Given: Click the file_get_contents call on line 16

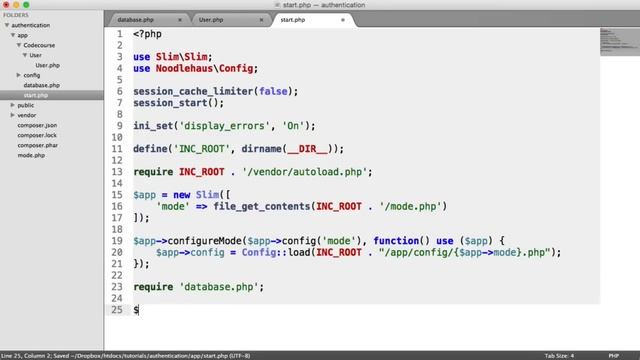Looking at the screenshot, I should click(x=330, y=207).
